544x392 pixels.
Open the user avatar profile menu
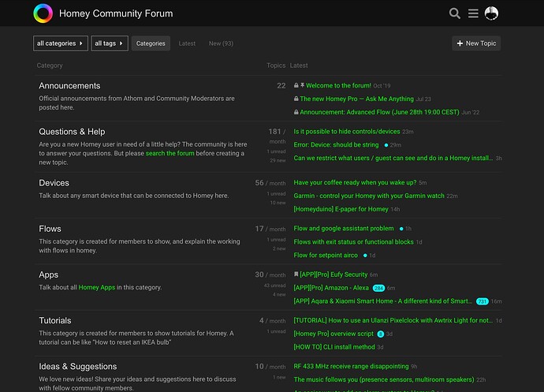(x=491, y=13)
